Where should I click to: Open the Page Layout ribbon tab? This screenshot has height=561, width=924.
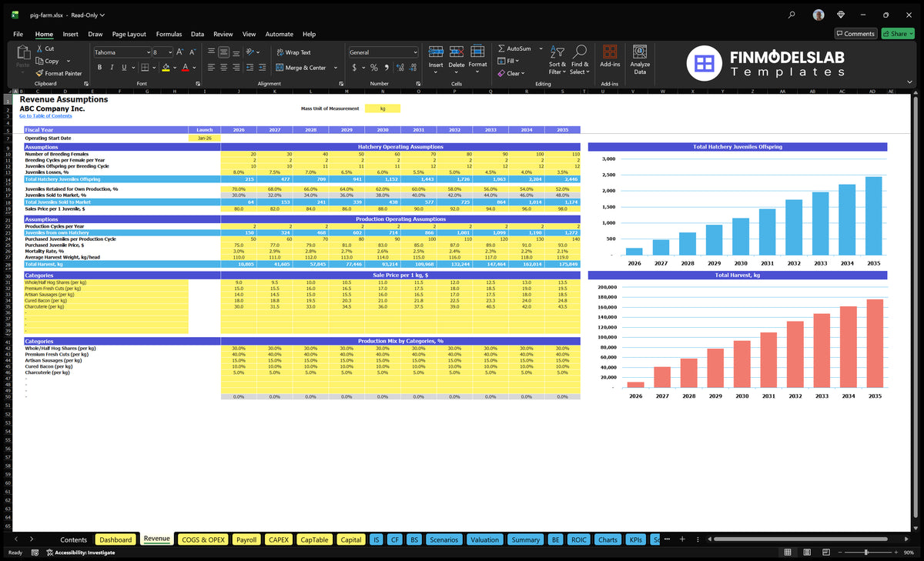point(129,34)
